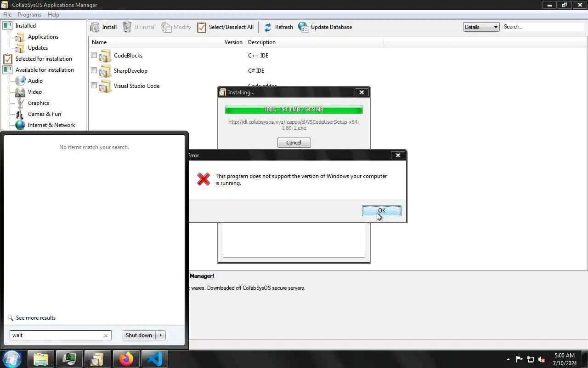Select the Internet & Network globe icon
The image size is (588, 368).
pos(20,125)
